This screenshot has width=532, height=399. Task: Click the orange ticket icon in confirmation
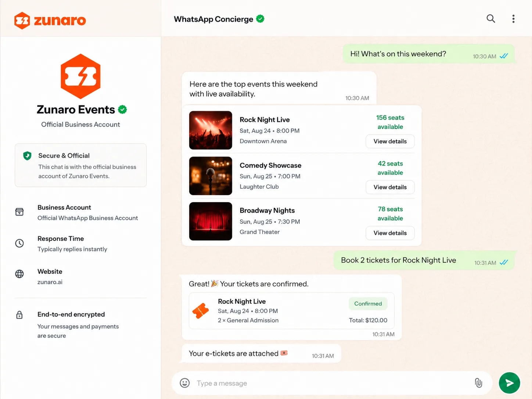(x=201, y=311)
